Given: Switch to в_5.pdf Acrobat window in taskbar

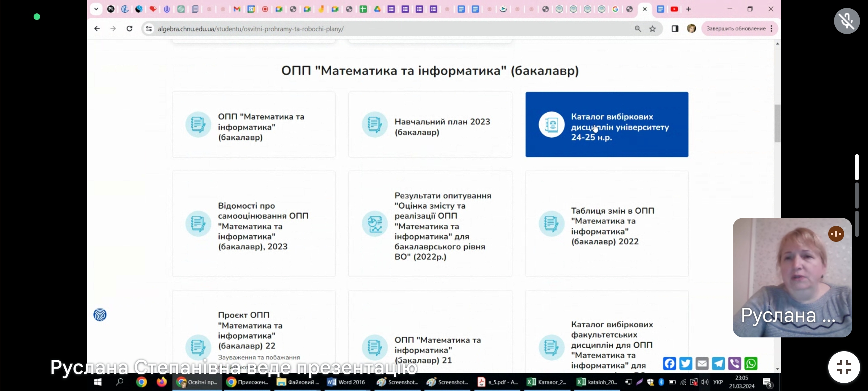Looking at the screenshot, I should pos(497,382).
